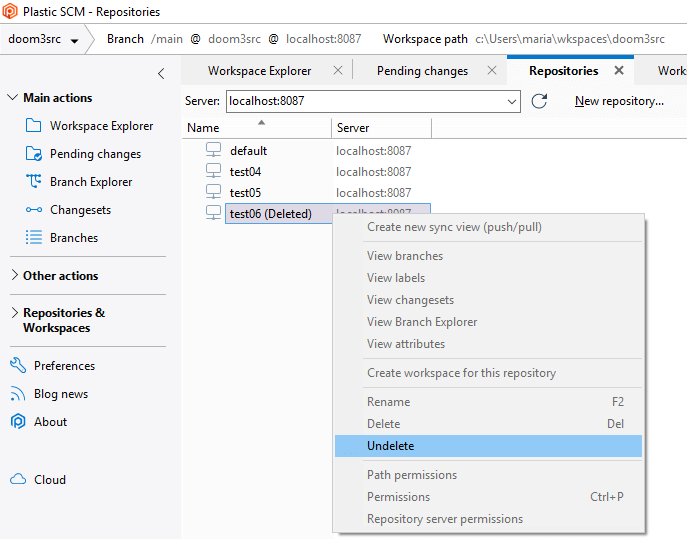The image size is (687, 539).
Task: Click the Pending changes icon in sidebar
Action: point(34,154)
